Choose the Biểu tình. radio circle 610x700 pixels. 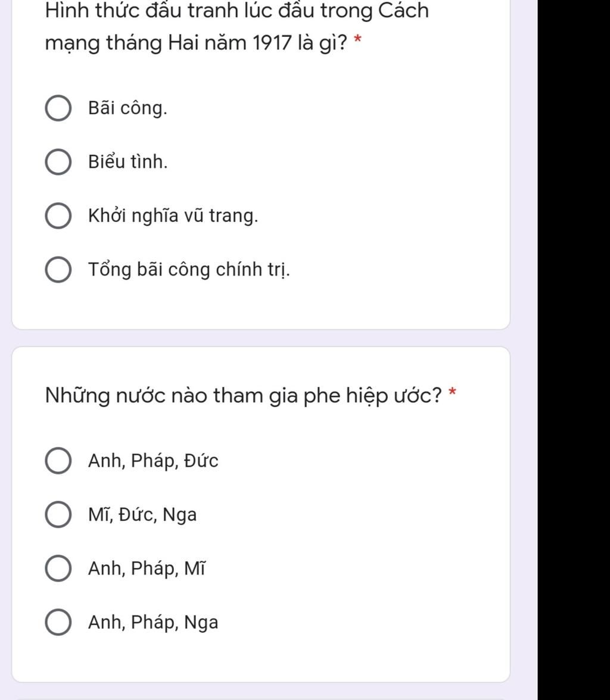(58, 162)
